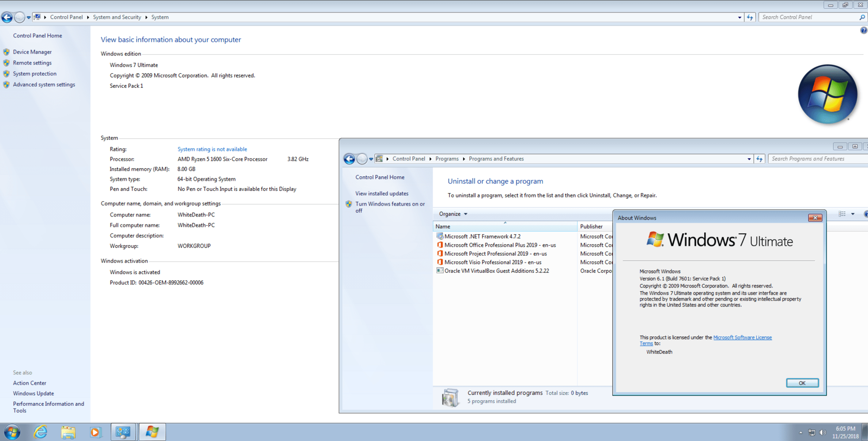Open recent pages dropdown in System window
The width and height of the screenshot is (868, 441).
29,17
